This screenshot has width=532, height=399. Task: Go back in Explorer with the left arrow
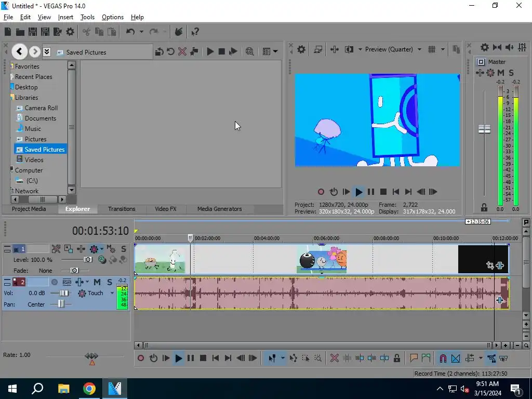tap(19, 51)
